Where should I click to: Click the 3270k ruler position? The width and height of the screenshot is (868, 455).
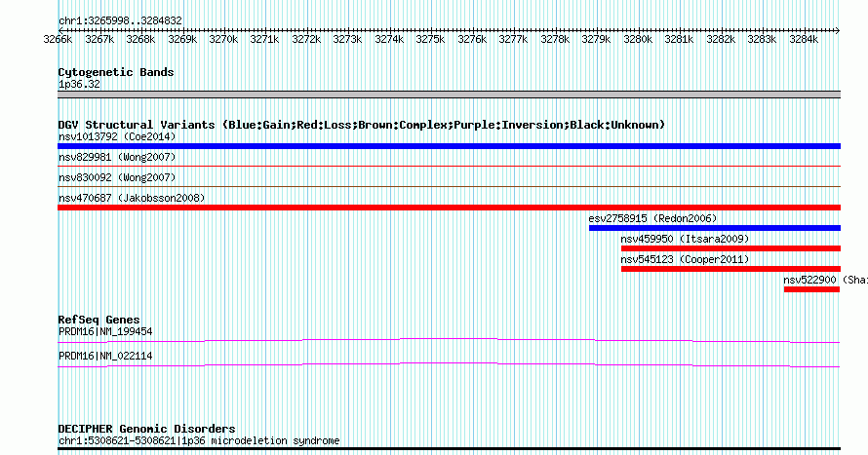[223, 39]
